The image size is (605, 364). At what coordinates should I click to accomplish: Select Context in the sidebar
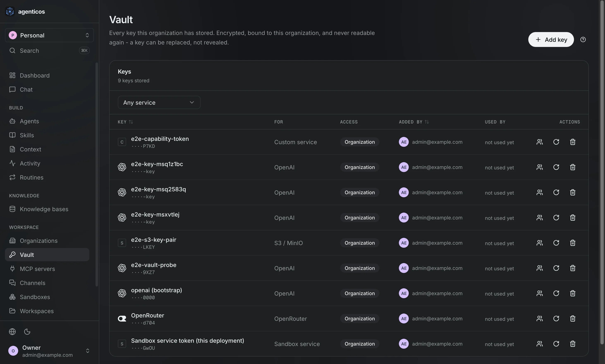tap(47, 149)
